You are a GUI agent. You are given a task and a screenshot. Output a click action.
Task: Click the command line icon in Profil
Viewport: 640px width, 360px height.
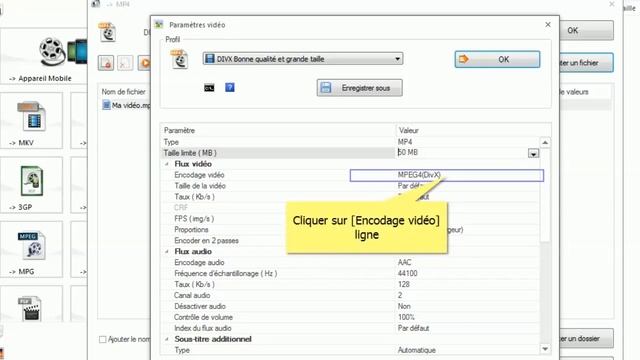pos(209,88)
